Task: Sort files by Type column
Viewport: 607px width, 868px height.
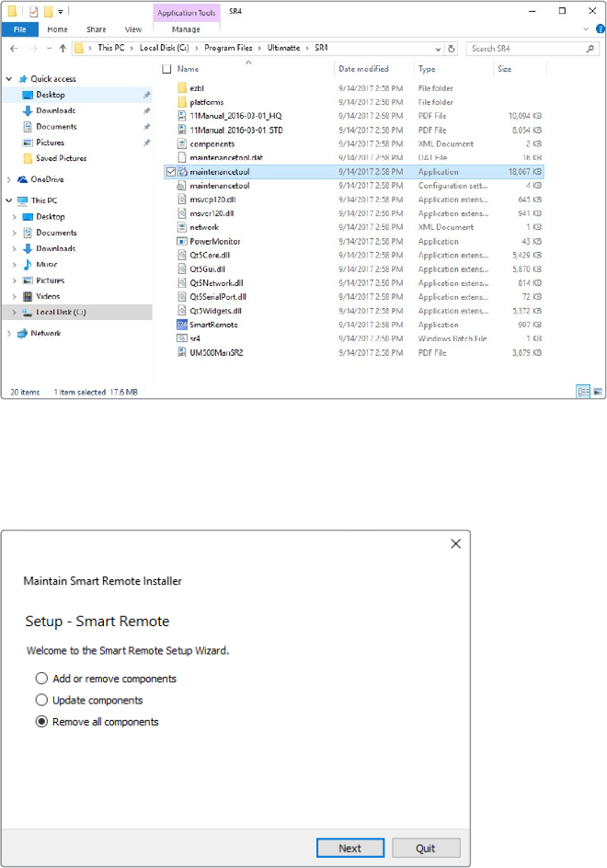Action: coord(427,69)
